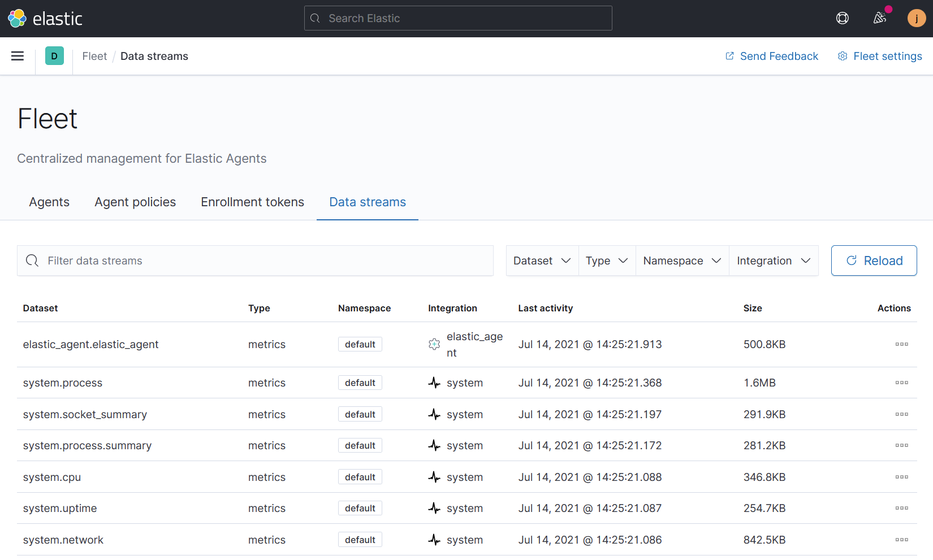Image resolution: width=933 pixels, height=560 pixels.
Task: Sort by the Dataset column header
Action: point(40,308)
